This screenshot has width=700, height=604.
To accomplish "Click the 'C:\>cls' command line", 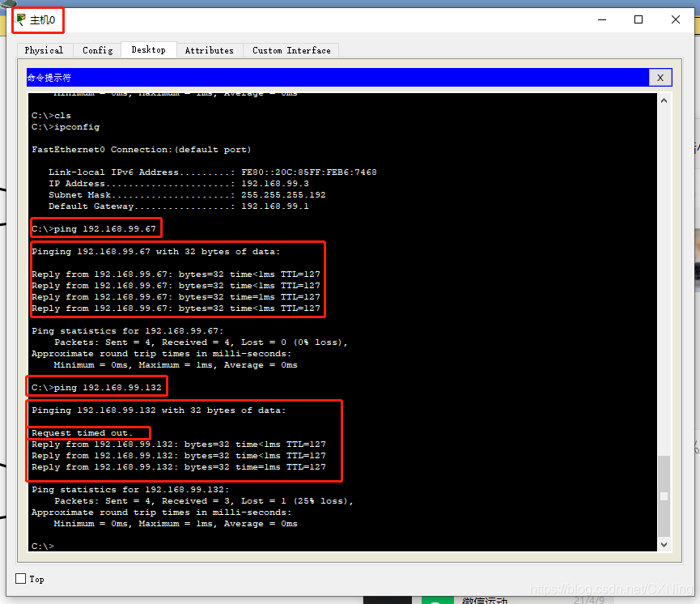I will point(51,116).
